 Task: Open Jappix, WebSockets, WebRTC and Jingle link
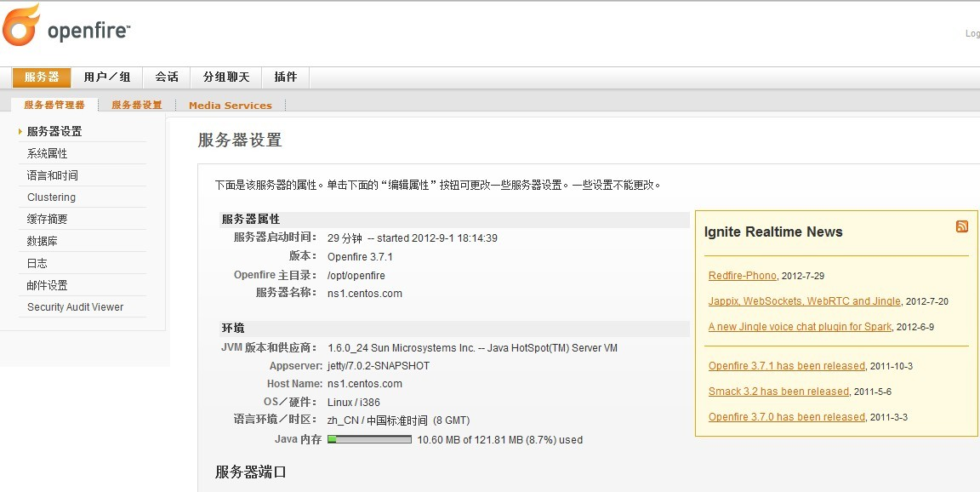click(805, 301)
